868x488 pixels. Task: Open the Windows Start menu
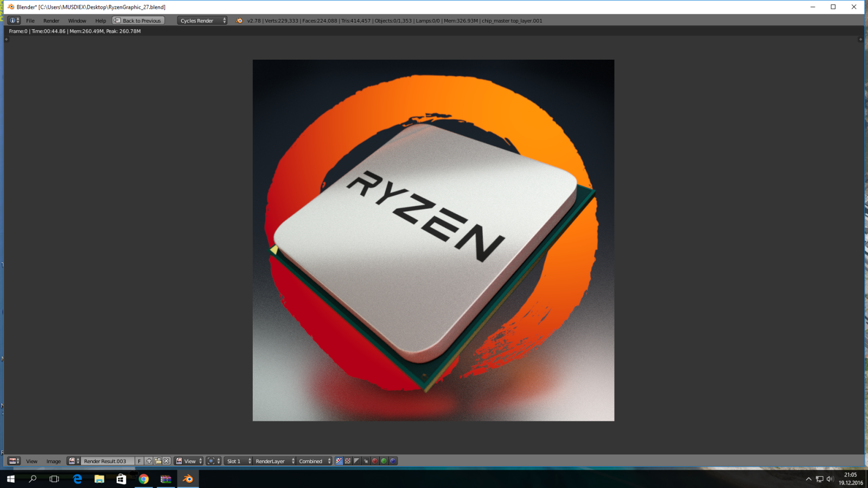point(11,479)
